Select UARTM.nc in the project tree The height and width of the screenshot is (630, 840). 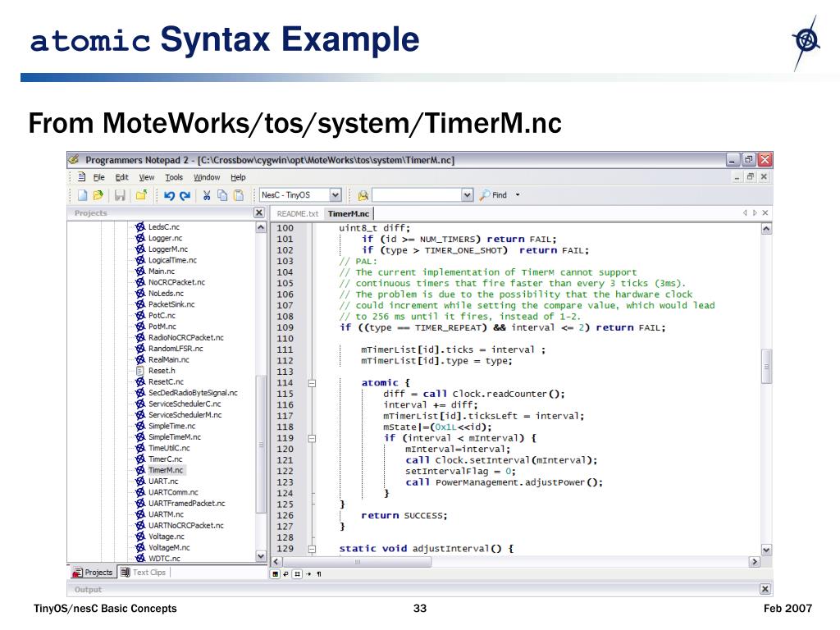point(166,514)
